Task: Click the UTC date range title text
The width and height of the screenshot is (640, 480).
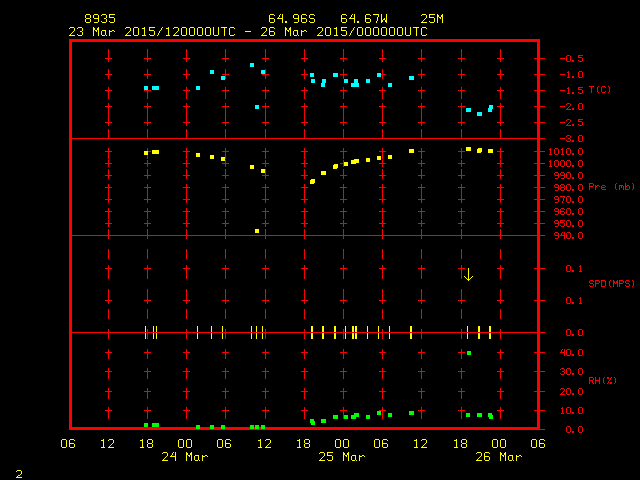Action: point(247,32)
